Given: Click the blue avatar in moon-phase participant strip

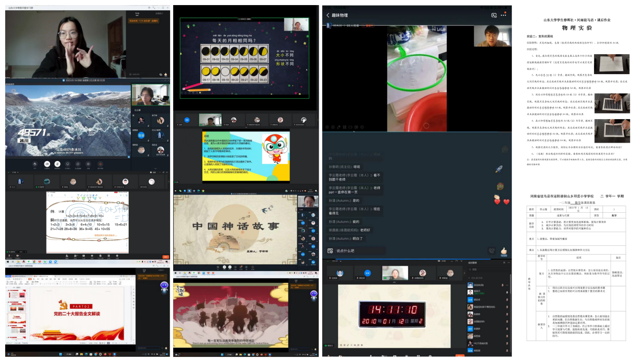Looking at the screenshot, I should click(186, 120).
